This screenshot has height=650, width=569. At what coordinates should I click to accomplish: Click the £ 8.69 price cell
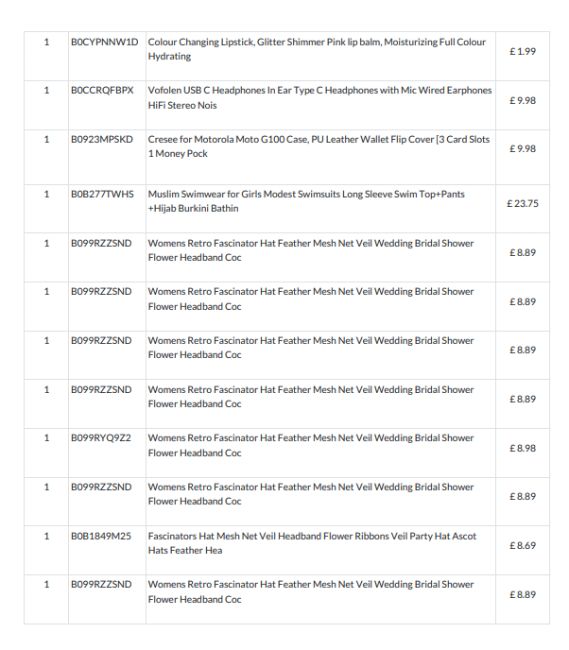522,546
